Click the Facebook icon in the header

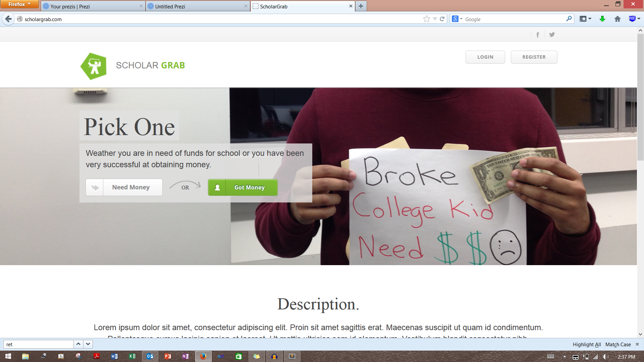pyautogui.click(x=538, y=35)
